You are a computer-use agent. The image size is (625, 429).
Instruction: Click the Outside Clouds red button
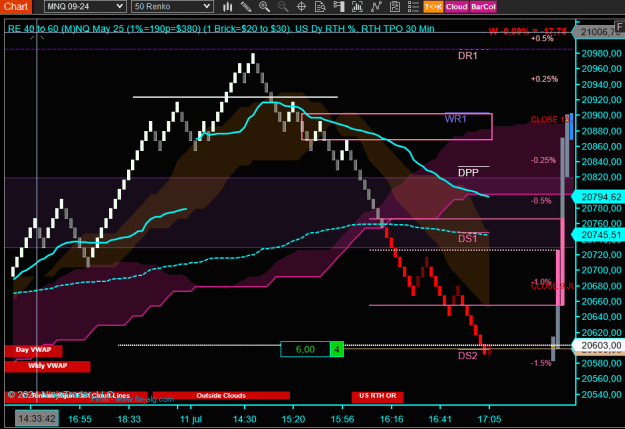[221, 396]
